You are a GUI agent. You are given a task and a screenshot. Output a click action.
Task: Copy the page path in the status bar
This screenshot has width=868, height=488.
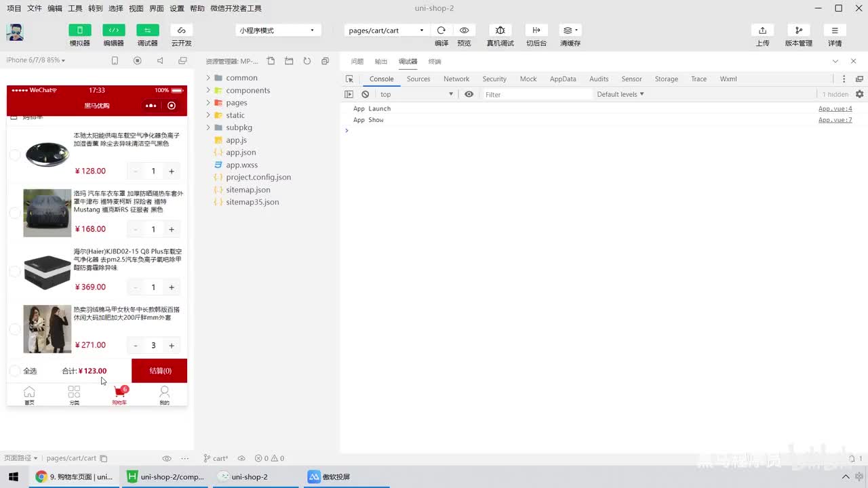pyautogui.click(x=104, y=458)
